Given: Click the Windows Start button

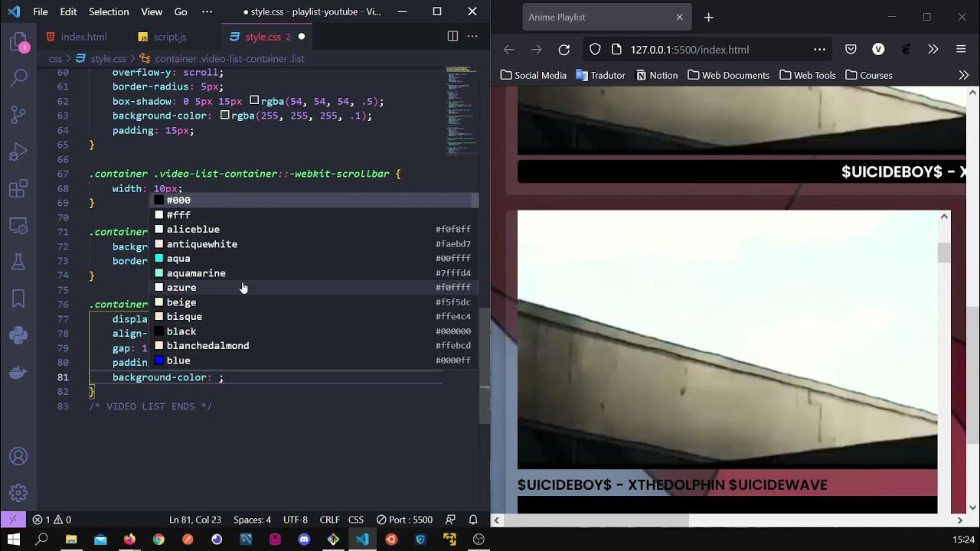Looking at the screenshot, I should [x=13, y=540].
